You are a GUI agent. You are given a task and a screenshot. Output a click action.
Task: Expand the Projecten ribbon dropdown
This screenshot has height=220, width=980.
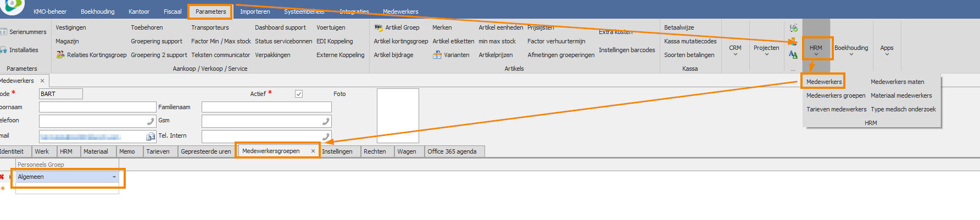click(x=766, y=50)
